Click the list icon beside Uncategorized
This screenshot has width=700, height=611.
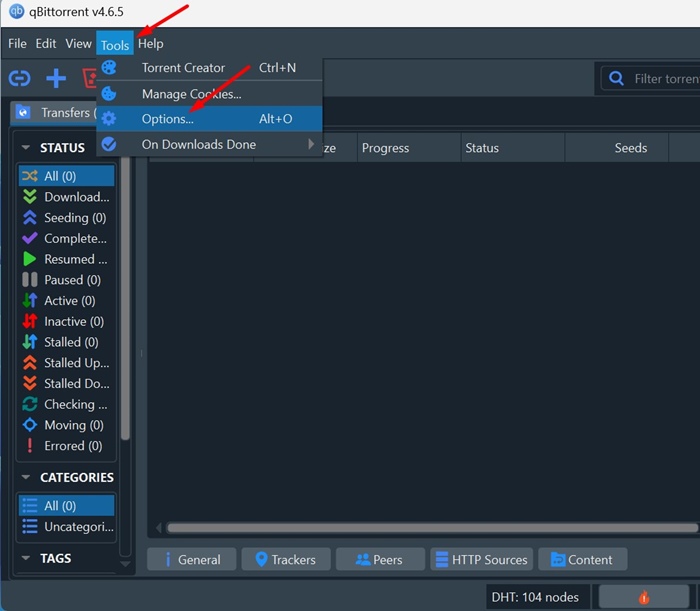point(30,527)
